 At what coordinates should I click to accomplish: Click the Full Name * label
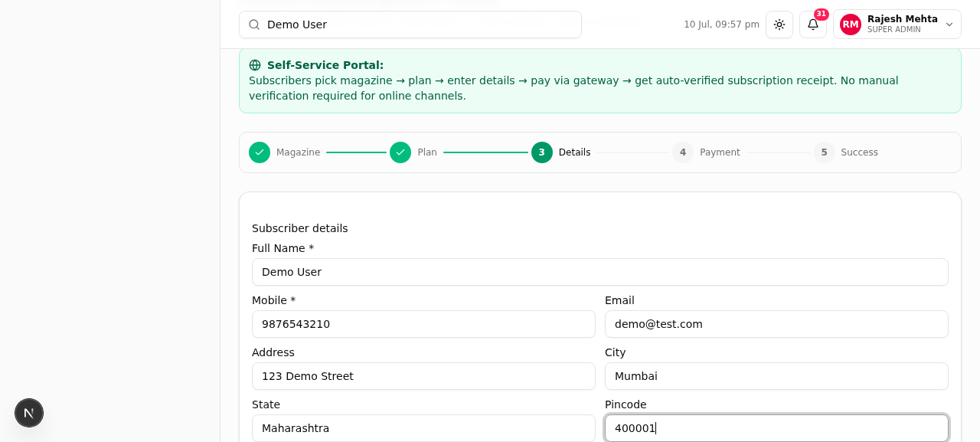click(283, 248)
